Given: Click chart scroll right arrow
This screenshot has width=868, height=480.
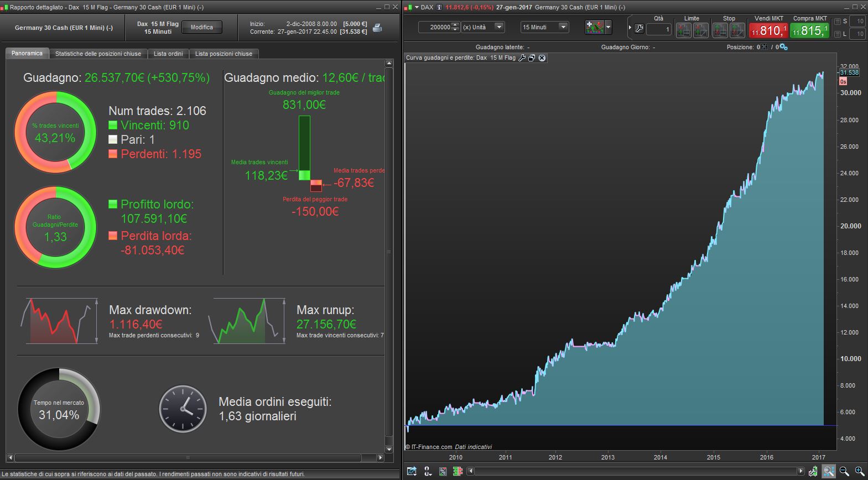Looking at the screenshot, I should coord(801,471).
